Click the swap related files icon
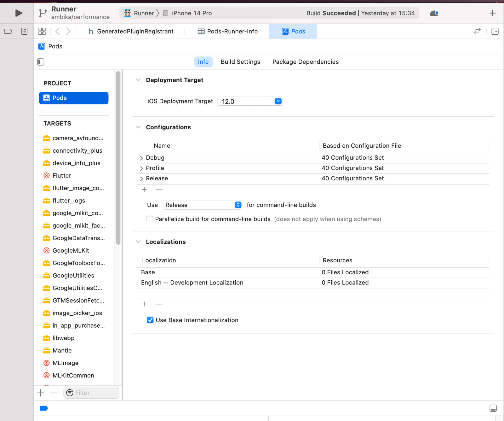Screen dimensions: 504x421 coord(477,31)
